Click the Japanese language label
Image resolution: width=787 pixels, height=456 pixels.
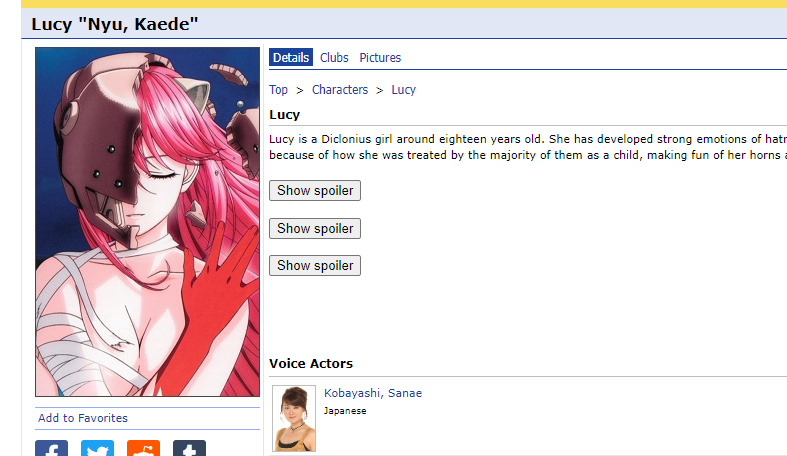click(345, 411)
